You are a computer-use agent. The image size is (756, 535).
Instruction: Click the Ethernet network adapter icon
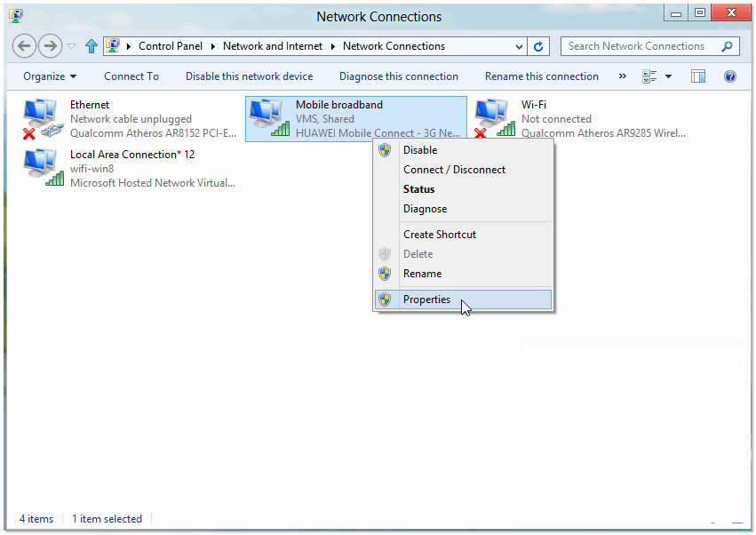[43, 117]
